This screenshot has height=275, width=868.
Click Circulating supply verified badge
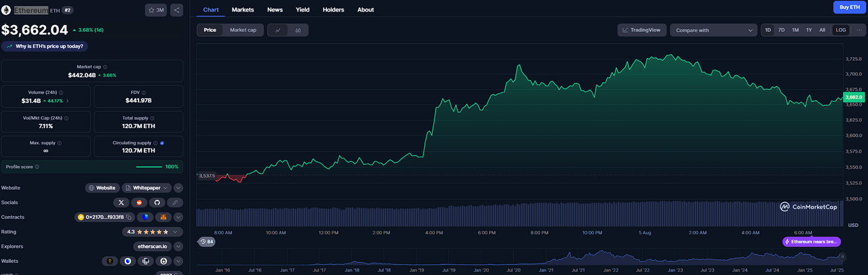(x=162, y=143)
